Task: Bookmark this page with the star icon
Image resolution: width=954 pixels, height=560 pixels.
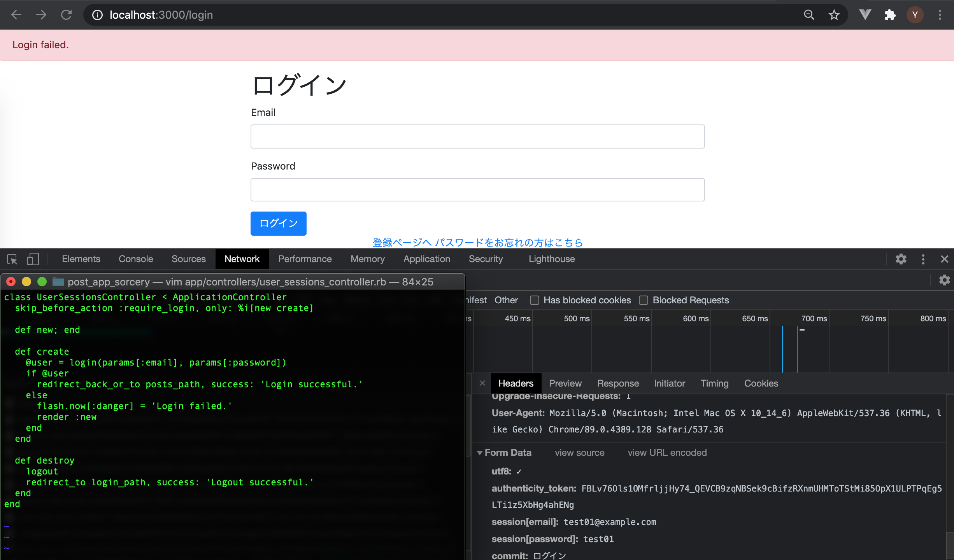Action: [x=834, y=15]
